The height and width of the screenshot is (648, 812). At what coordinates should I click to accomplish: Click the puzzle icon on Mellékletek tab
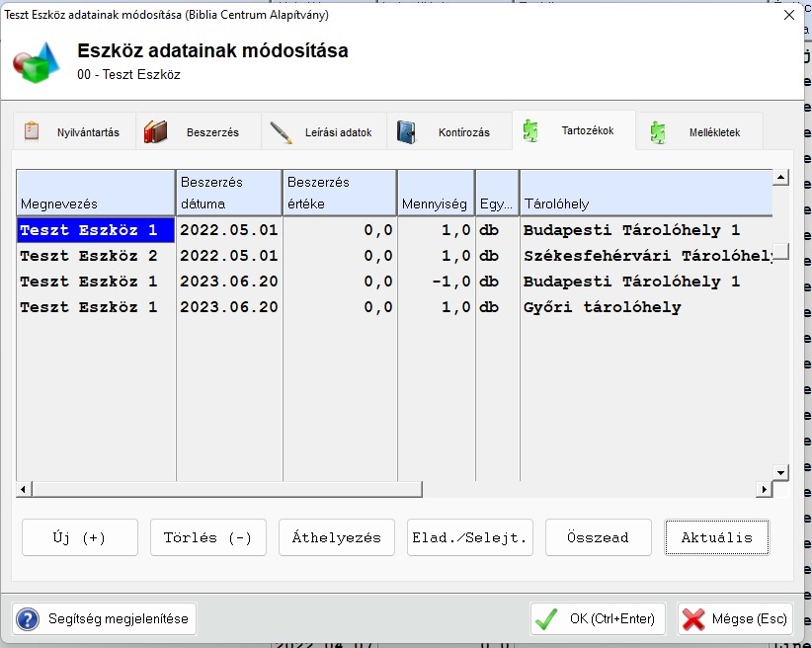pos(657,132)
